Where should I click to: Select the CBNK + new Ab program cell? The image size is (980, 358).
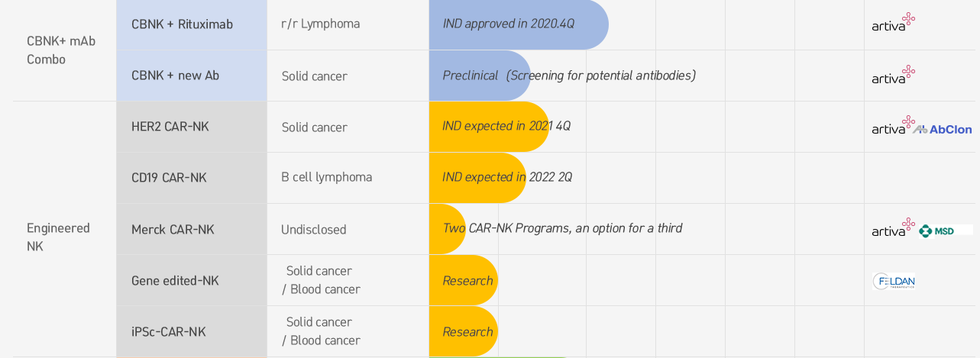point(192,76)
